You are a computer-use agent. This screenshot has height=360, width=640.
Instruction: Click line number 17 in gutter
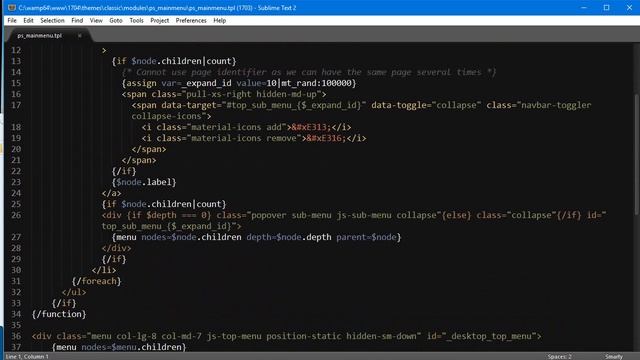(16, 105)
